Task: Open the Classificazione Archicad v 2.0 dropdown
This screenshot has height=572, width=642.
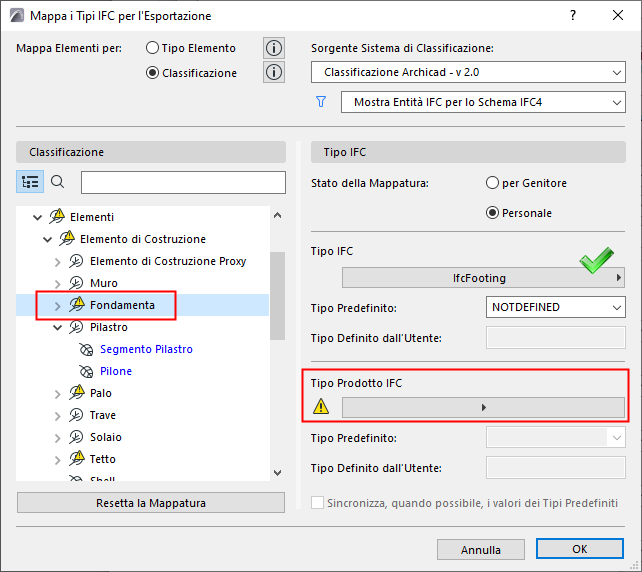Action: tap(468, 72)
